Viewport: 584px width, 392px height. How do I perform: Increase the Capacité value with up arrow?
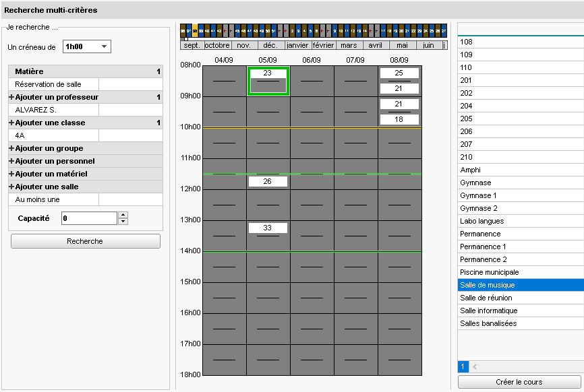(x=123, y=215)
